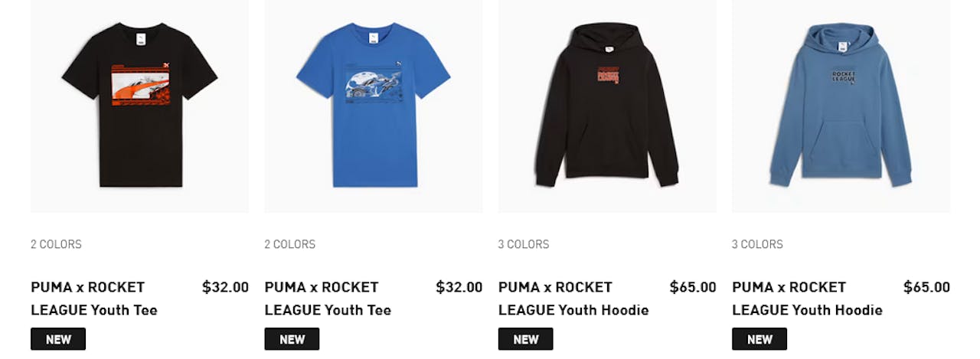
Task: Click 2 COLORS label under blue tee
Action: point(290,244)
